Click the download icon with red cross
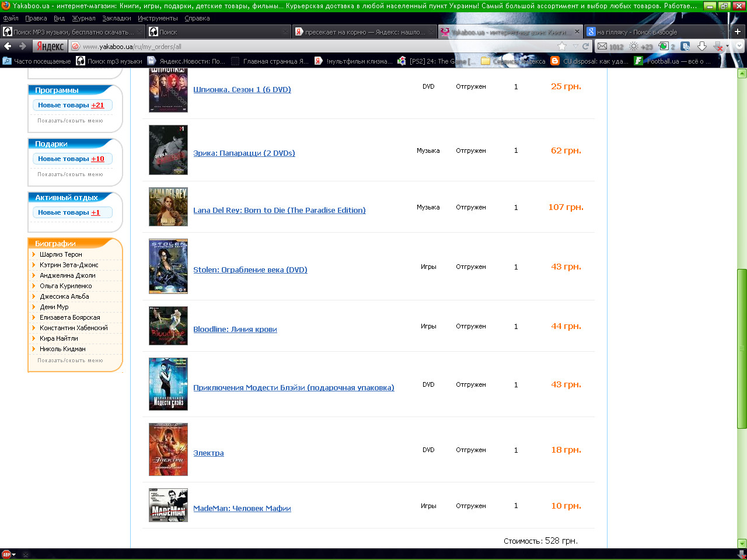 point(718,46)
